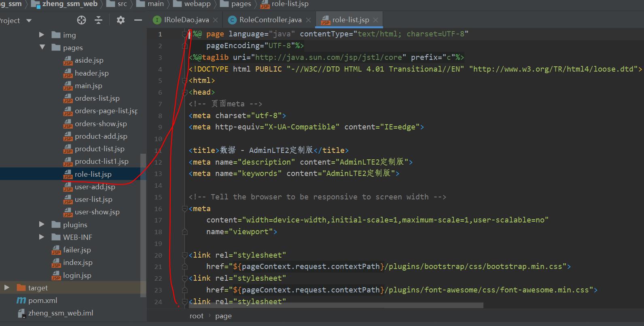
Task: Click page in editor bottom breadcrumb
Action: pyautogui.click(x=223, y=316)
